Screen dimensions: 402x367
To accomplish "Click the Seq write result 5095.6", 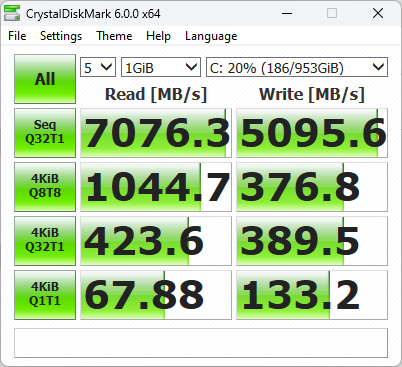I will (312, 133).
